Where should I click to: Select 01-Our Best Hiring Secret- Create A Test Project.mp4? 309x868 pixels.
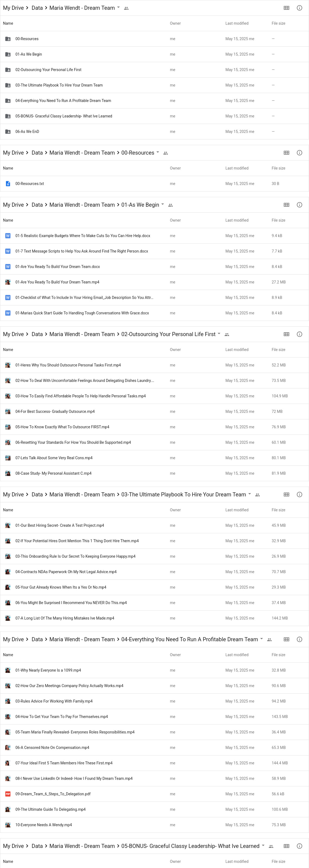[x=154, y=525]
